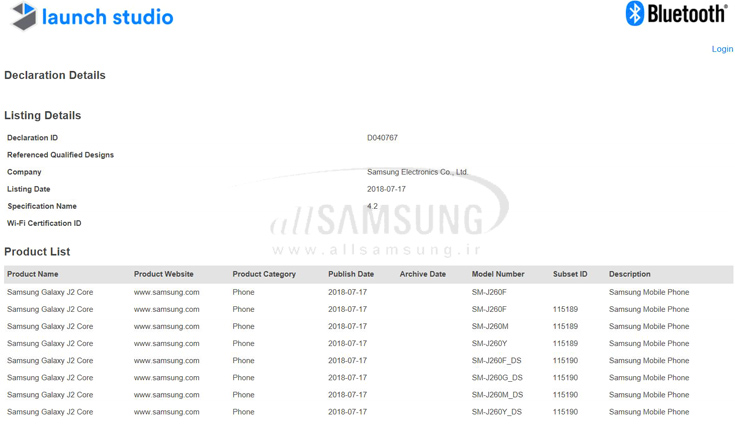Select the Product List heading
735x425 pixels.
tap(37, 252)
